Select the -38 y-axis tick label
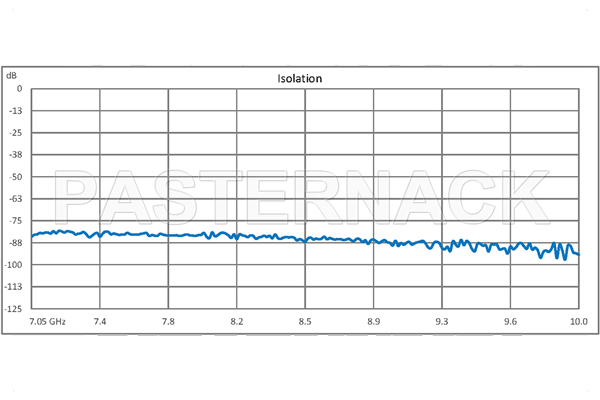 (x=15, y=154)
